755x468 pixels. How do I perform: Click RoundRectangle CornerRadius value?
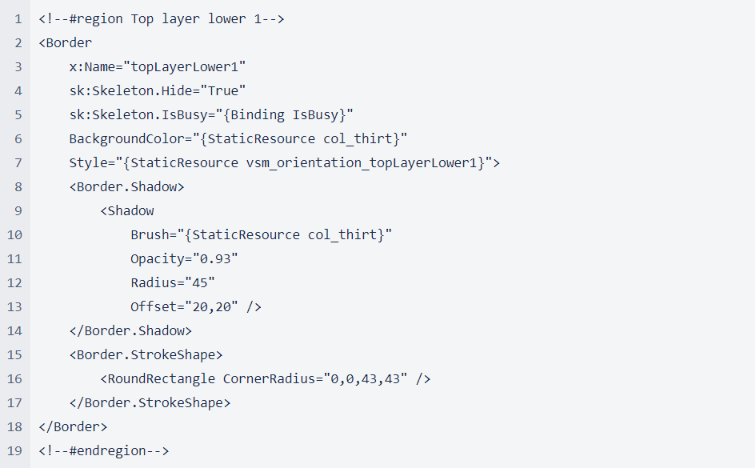pyautogui.click(x=365, y=379)
